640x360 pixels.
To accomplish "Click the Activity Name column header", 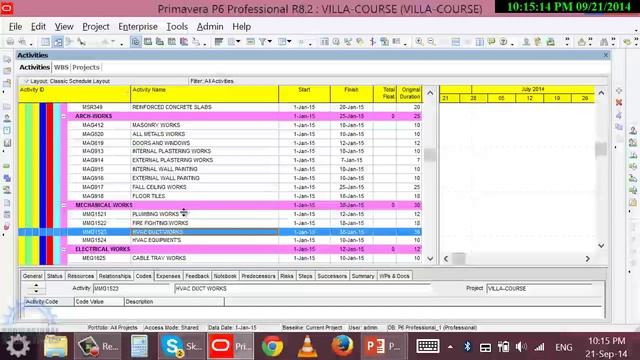I will pyautogui.click(x=204, y=94).
